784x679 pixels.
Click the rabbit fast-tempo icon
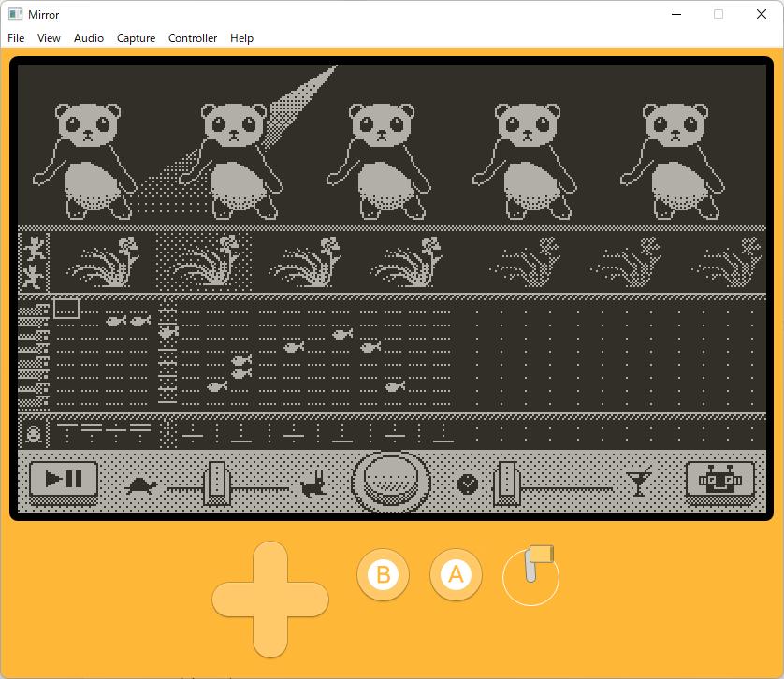tap(312, 484)
